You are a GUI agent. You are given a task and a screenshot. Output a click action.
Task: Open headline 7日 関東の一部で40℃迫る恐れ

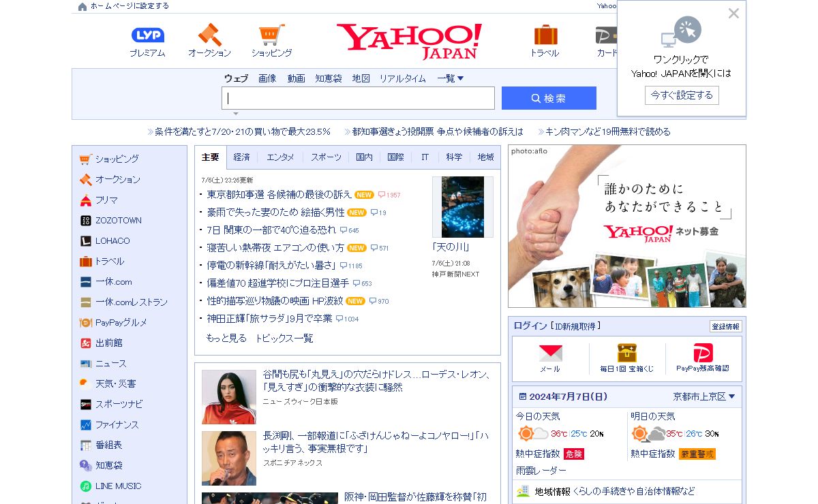tap(271, 230)
